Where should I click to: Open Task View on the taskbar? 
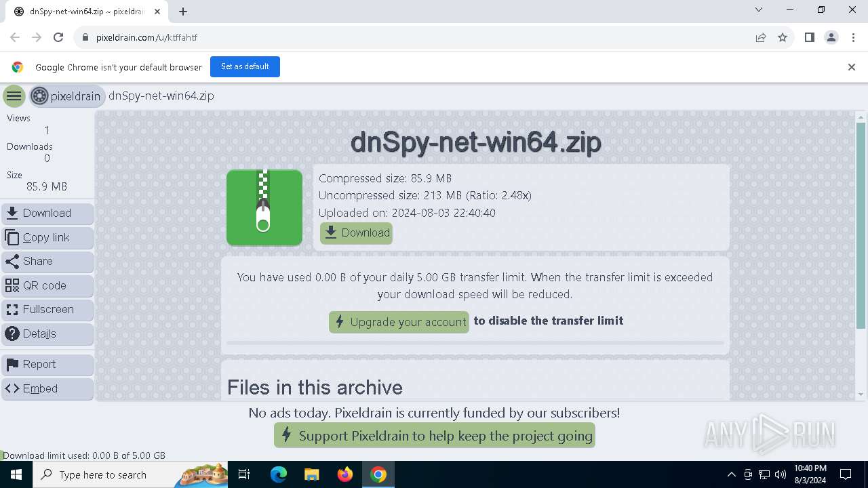pyautogui.click(x=245, y=474)
